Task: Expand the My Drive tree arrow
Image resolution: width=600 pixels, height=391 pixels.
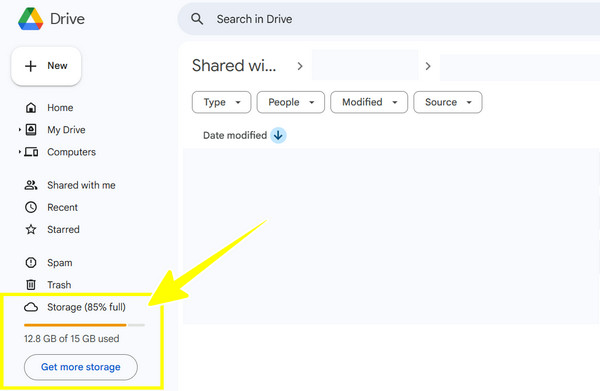Action: 20,130
